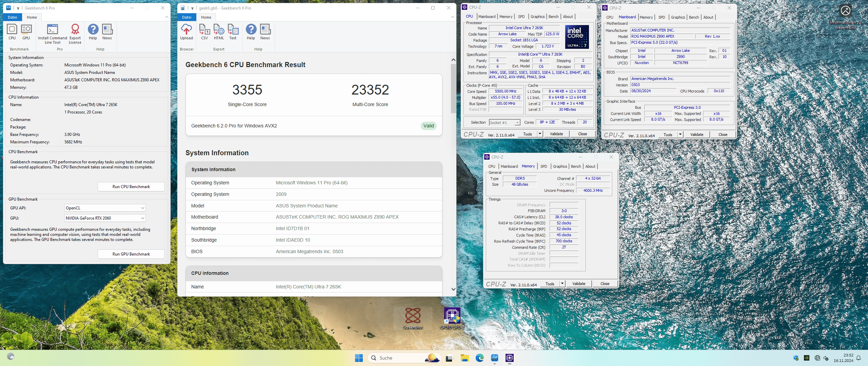Select the GPU benchmark icon in Geekbench ribbon
Screen dimensions: 868x366
pos(26,32)
